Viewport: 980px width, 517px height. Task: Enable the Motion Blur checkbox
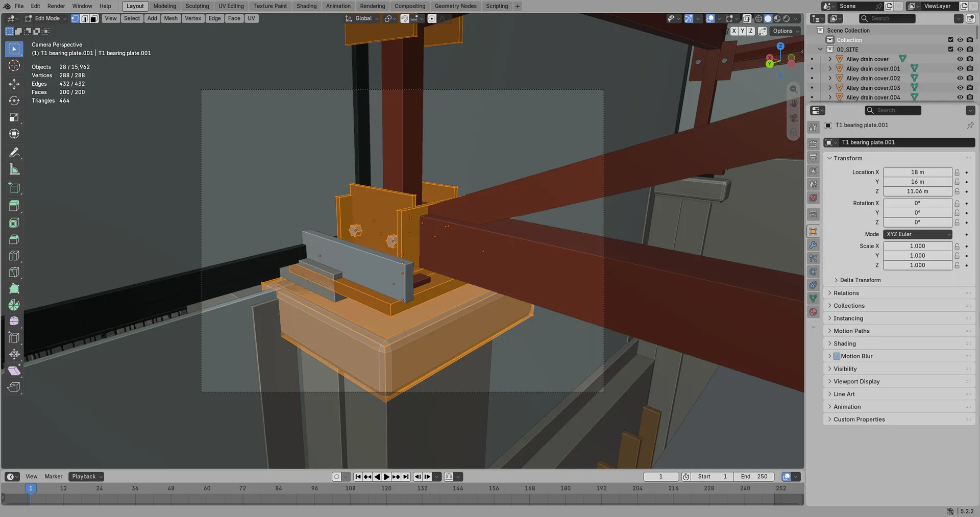click(x=837, y=356)
